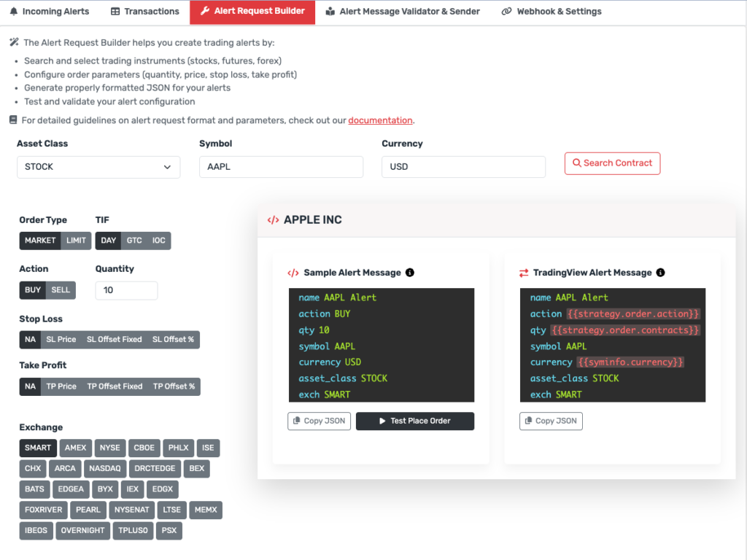Select the NASDAQ exchange
The image size is (747, 560).
pyautogui.click(x=105, y=469)
